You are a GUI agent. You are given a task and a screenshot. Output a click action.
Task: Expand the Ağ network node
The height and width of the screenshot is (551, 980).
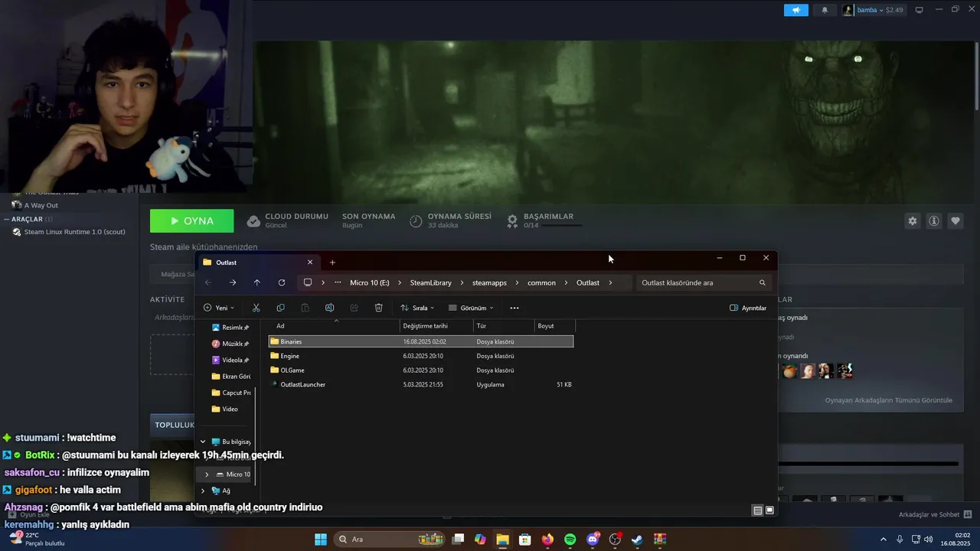pos(203,491)
